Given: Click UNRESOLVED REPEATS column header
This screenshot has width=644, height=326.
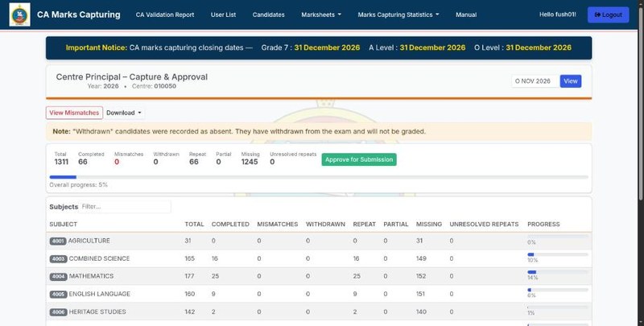Looking at the screenshot, I should 484,225.
